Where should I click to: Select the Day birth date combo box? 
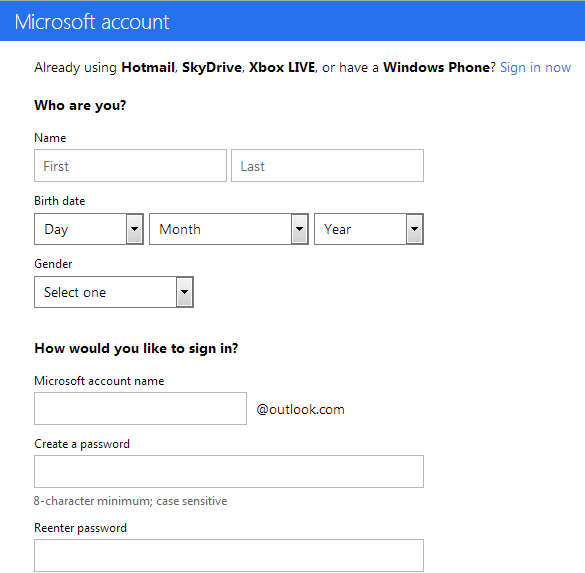point(89,229)
